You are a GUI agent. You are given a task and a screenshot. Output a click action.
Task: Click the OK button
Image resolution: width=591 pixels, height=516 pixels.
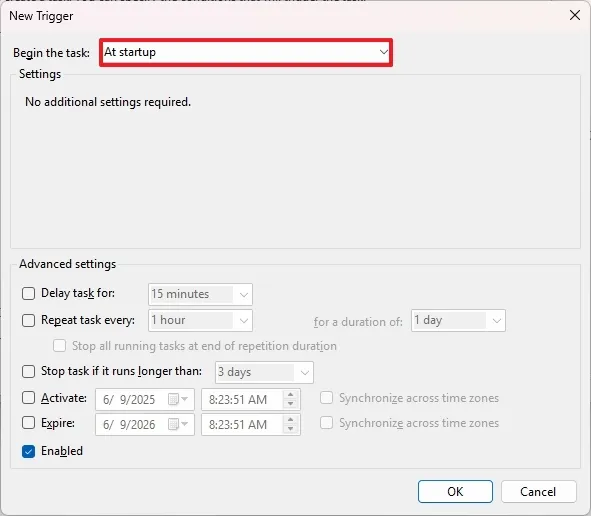tap(455, 492)
